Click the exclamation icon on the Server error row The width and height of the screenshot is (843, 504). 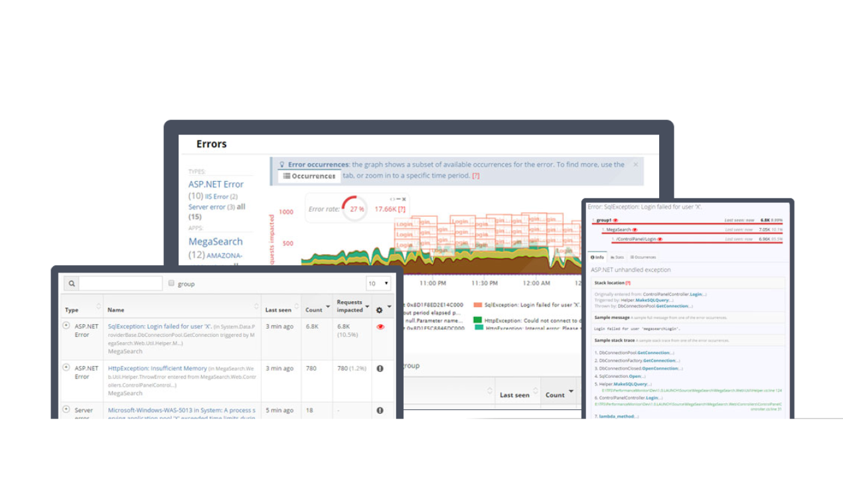[x=380, y=409]
